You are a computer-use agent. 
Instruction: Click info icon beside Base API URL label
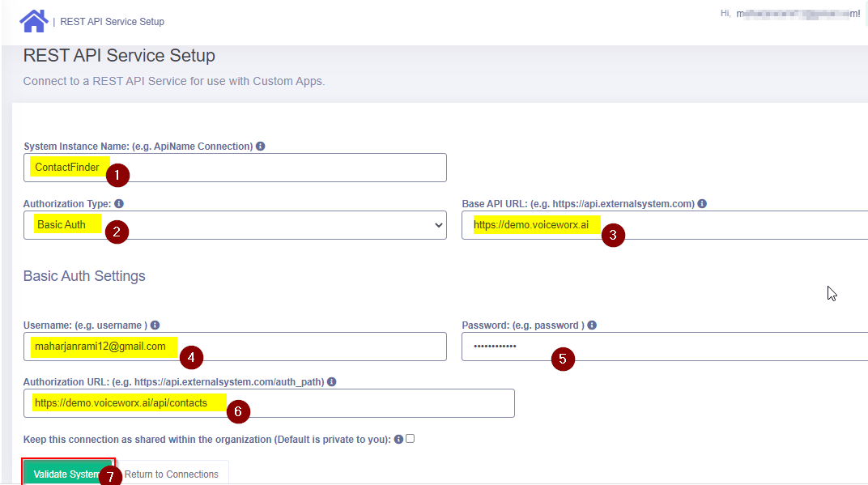(x=702, y=204)
